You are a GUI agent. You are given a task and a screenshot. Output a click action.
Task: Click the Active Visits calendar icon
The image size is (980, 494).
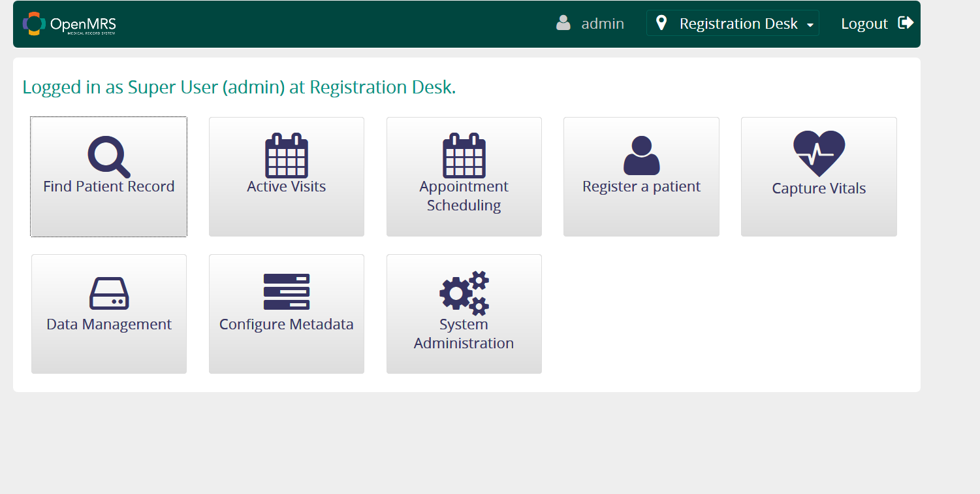click(x=287, y=156)
